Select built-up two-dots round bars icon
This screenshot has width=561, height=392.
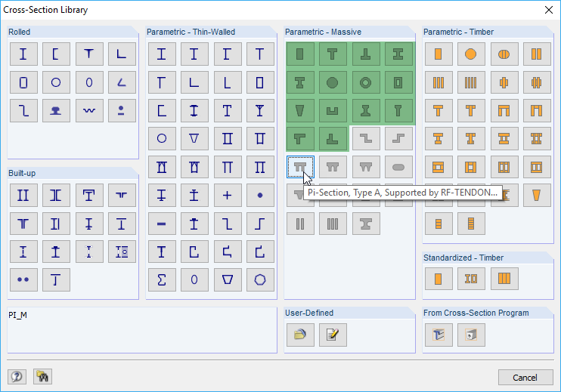pos(23,279)
